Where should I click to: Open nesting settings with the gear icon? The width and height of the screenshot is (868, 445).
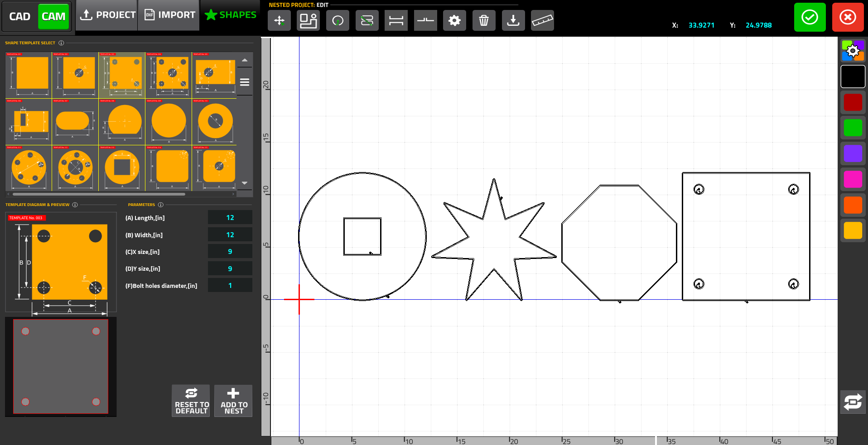click(454, 20)
